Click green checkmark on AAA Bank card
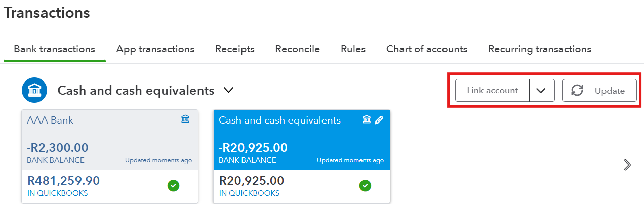 point(173,186)
